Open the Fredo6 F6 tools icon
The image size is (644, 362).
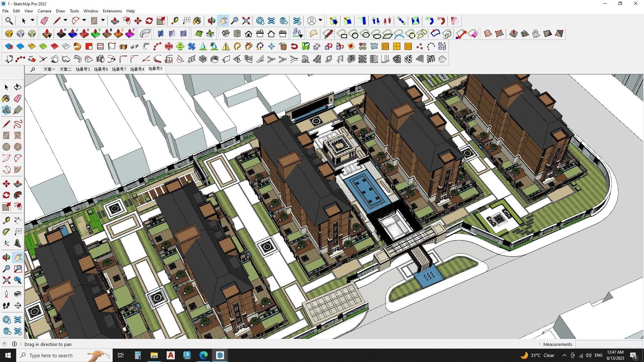click(298, 34)
